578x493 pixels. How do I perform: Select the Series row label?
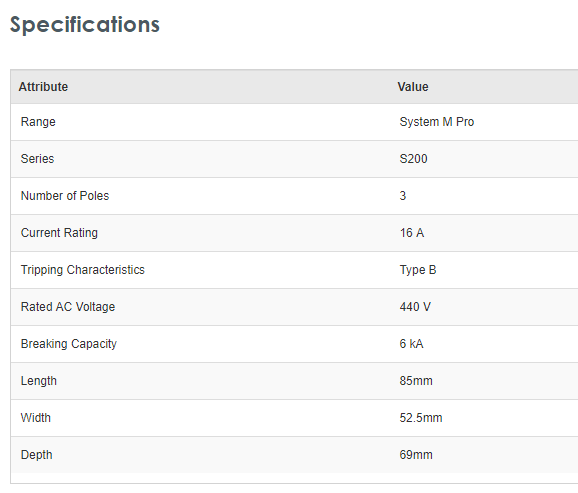click(37, 159)
